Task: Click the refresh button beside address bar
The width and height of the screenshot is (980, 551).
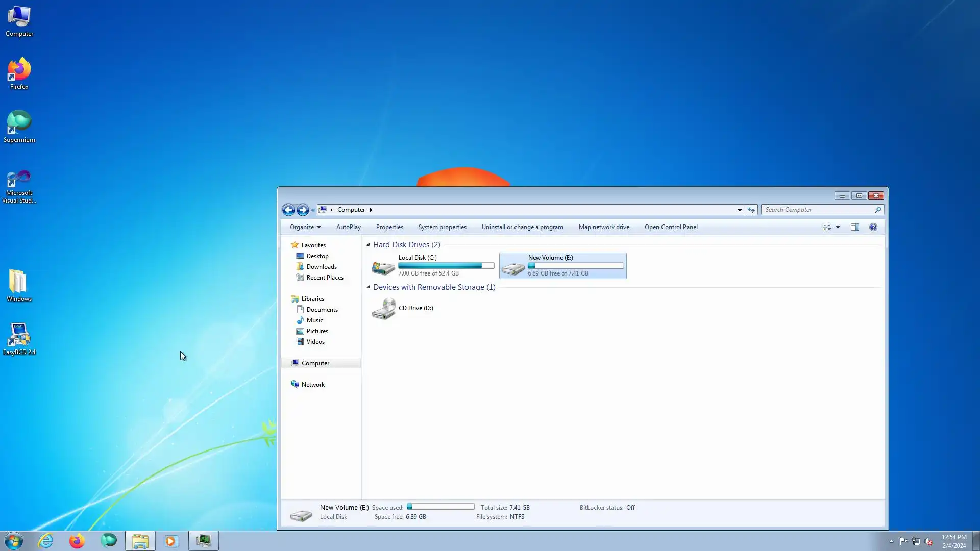Action: point(751,210)
